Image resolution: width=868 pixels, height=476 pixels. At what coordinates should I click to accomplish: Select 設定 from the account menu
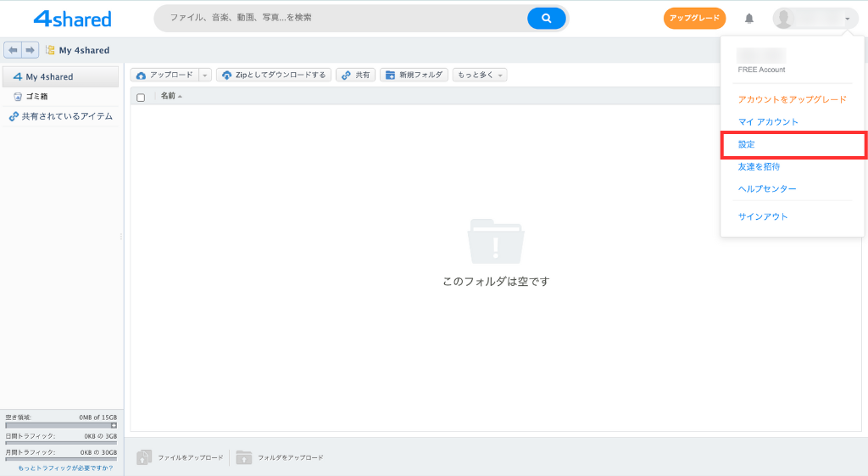(x=747, y=144)
